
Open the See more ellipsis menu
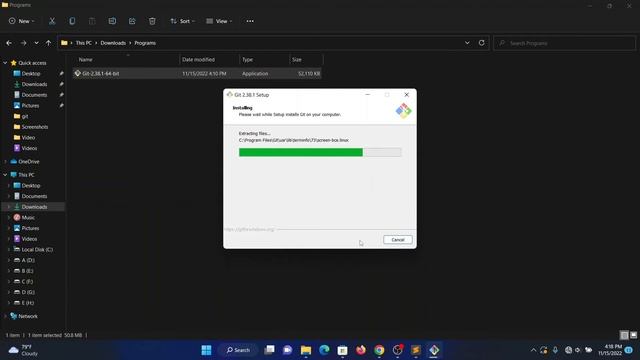tap(250, 21)
